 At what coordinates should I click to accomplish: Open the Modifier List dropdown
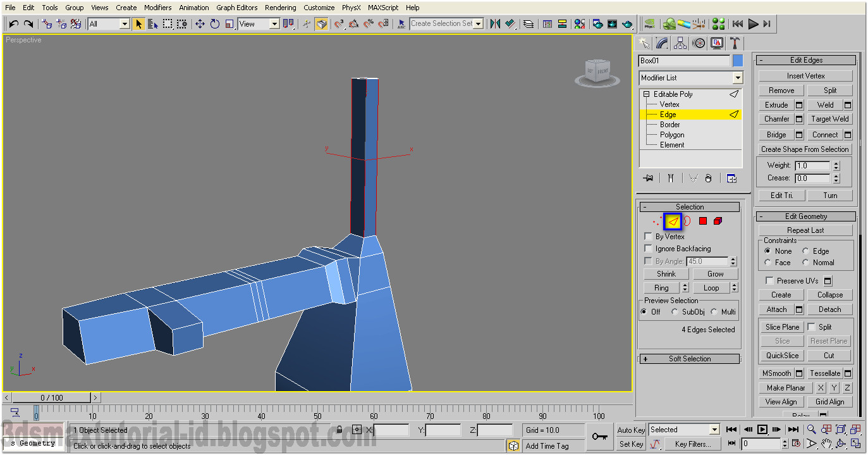coord(737,77)
